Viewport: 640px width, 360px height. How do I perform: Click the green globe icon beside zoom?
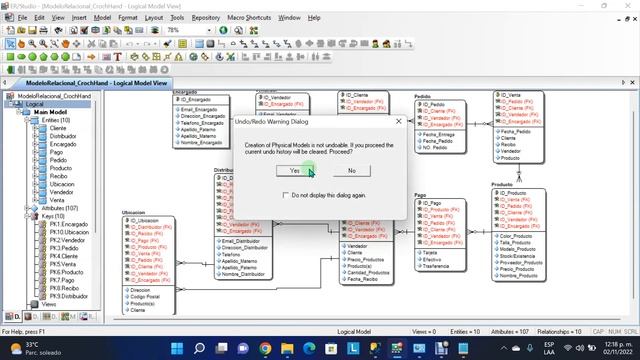(223, 30)
